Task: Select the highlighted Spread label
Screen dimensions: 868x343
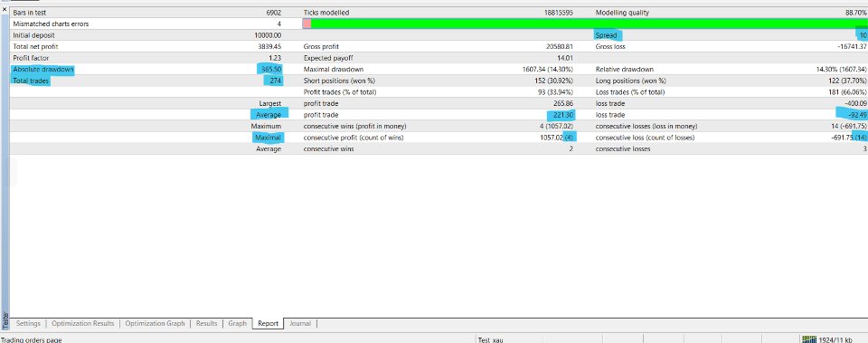Action: 607,35
